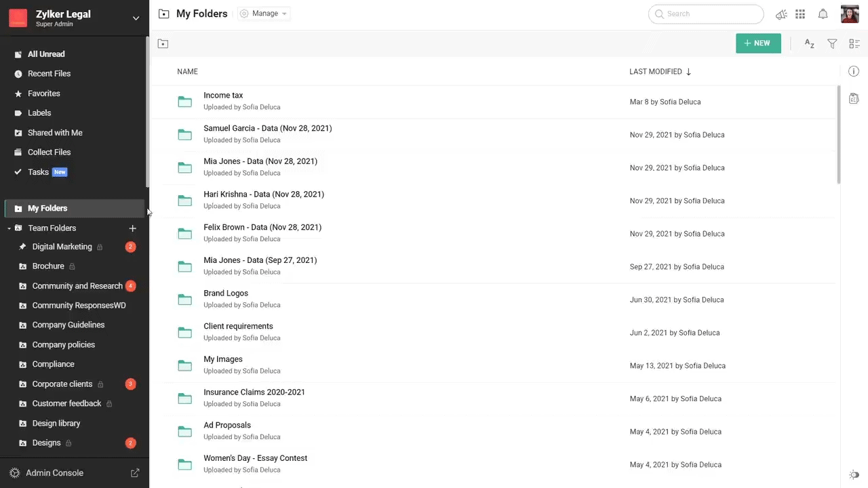Open the notifications bell
Image resolution: width=868 pixels, height=488 pixels.
pos(823,14)
